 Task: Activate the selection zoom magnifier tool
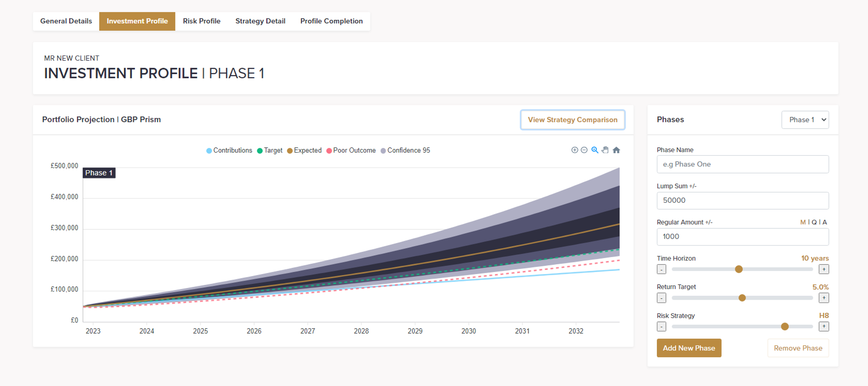[x=595, y=150]
